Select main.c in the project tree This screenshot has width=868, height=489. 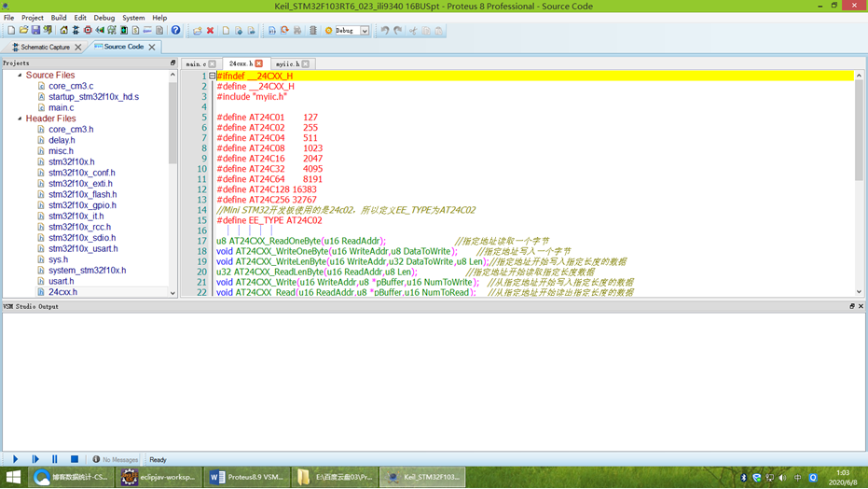pyautogui.click(x=61, y=107)
